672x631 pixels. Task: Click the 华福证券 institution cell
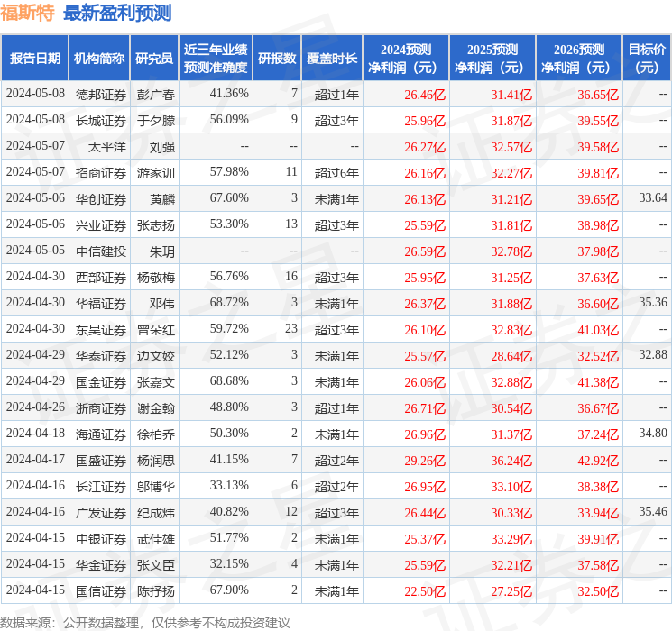pyautogui.click(x=101, y=304)
